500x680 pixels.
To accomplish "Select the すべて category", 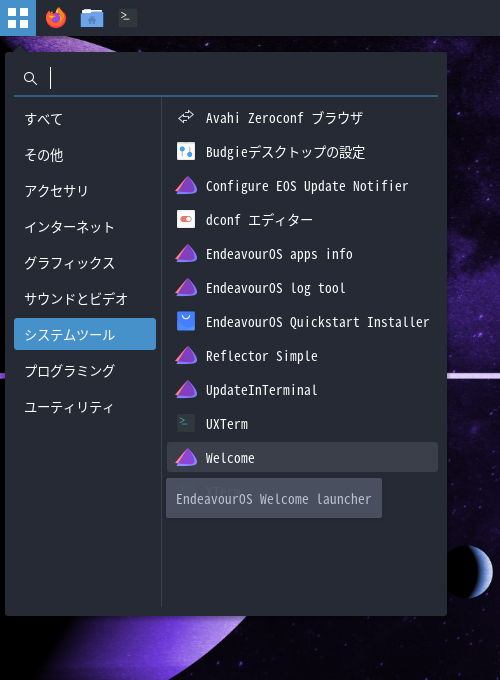I will pos(85,118).
